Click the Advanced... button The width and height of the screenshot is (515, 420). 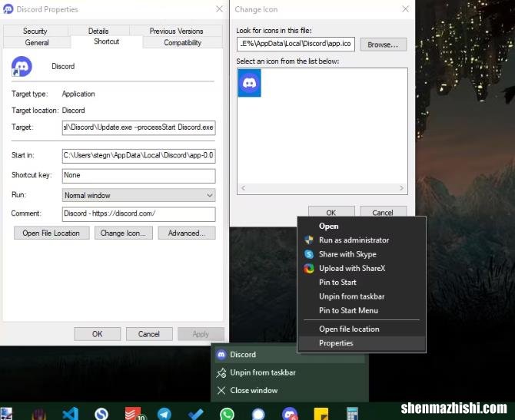187,233
